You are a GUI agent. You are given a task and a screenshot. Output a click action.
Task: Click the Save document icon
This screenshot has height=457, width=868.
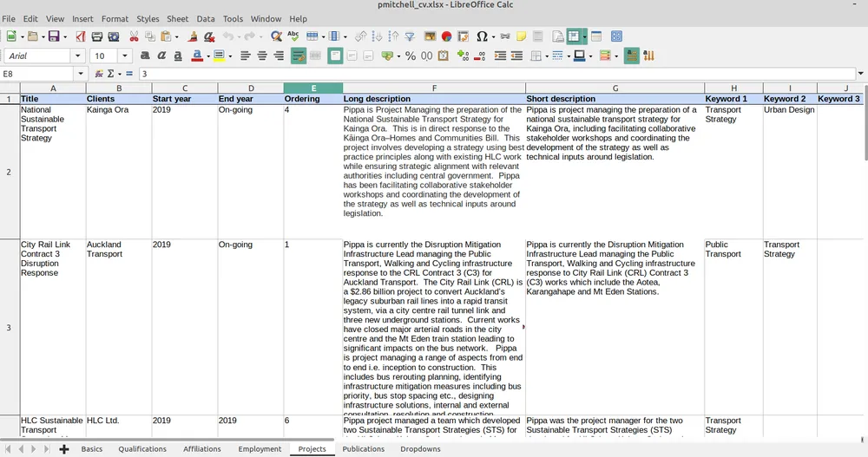(54, 36)
